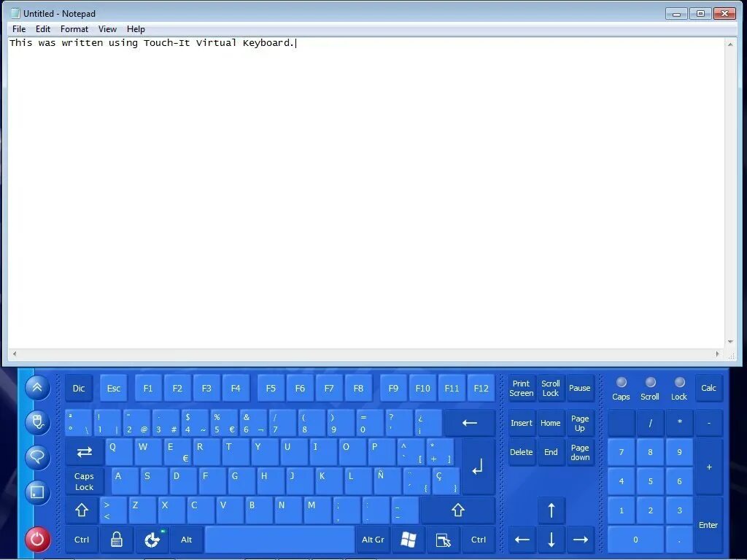Tap the Esc key
The height and width of the screenshot is (560, 747).
[113, 388]
